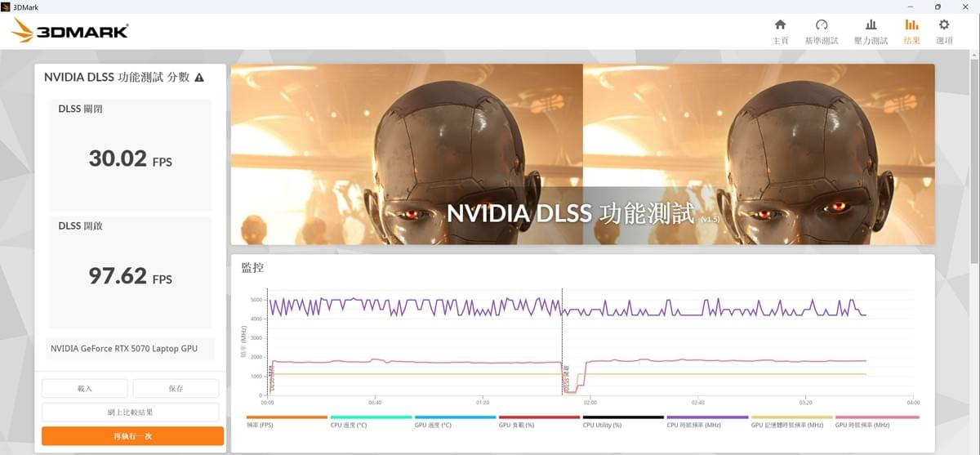Go to the 主頁 home tab
The height and width of the screenshot is (455, 980).
pyautogui.click(x=780, y=32)
